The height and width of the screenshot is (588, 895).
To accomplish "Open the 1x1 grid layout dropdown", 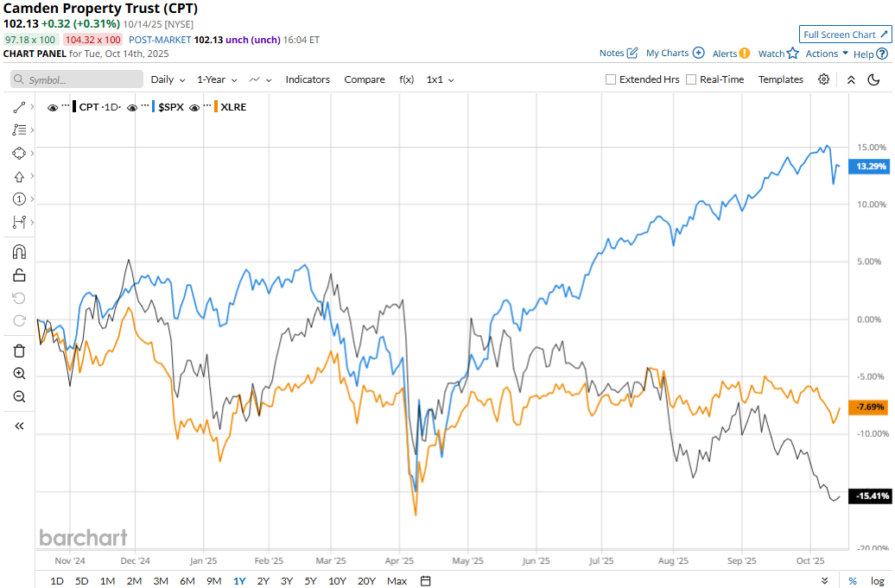I will tap(440, 79).
